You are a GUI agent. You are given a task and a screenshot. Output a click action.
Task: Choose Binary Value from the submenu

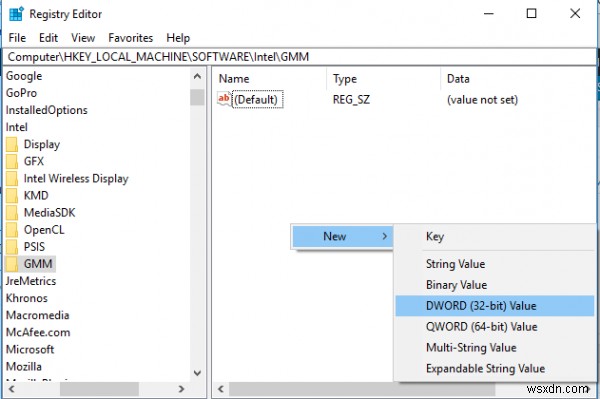(x=494, y=285)
